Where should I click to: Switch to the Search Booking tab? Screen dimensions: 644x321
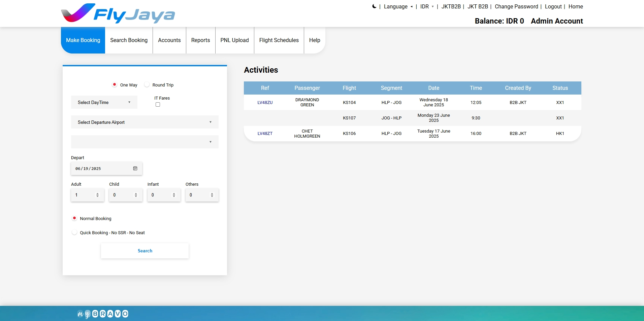click(129, 40)
